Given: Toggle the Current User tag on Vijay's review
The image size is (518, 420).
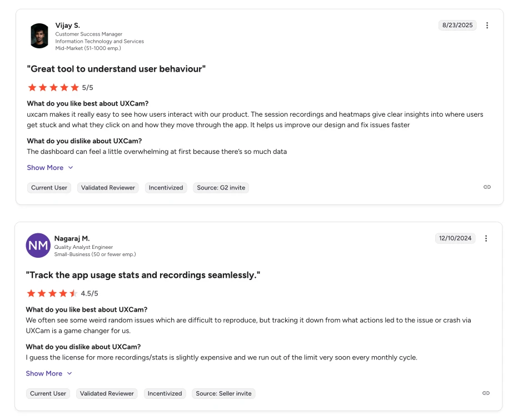Looking at the screenshot, I should tap(49, 188).
